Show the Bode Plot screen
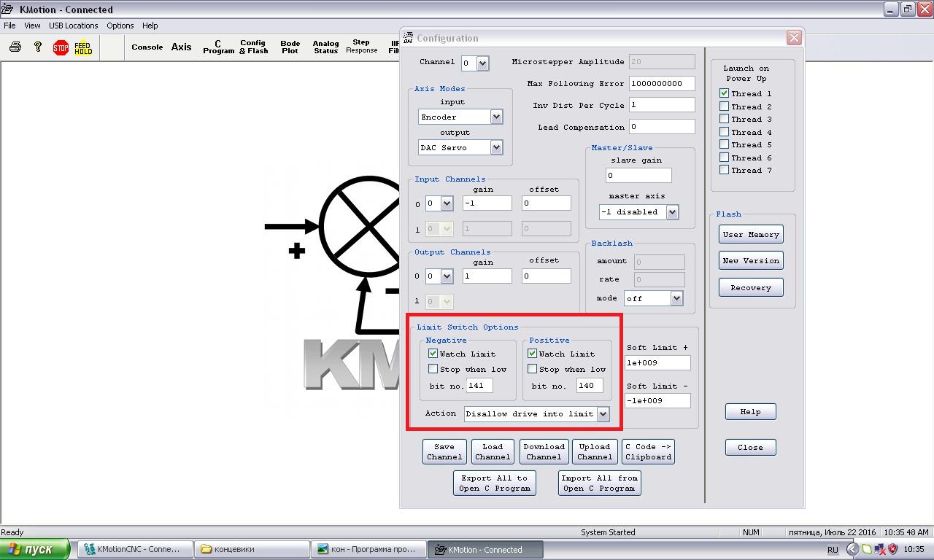Viewport: 934px width, 560px height. (290, 47)
